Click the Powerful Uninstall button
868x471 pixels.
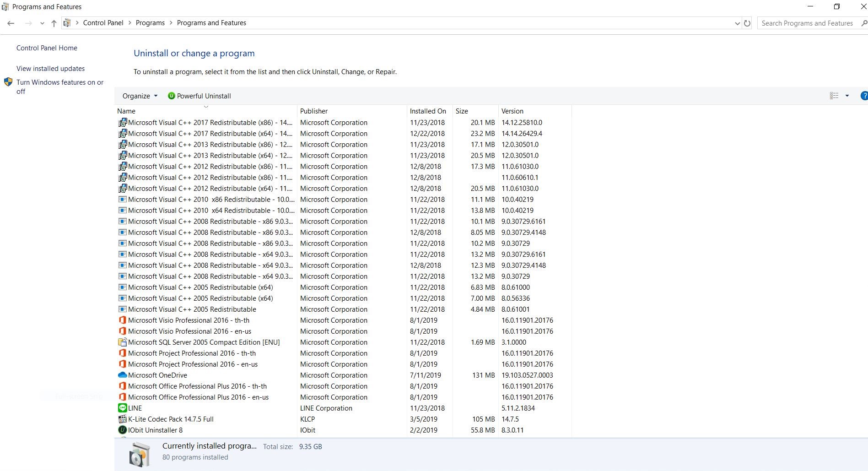point(199,96)
